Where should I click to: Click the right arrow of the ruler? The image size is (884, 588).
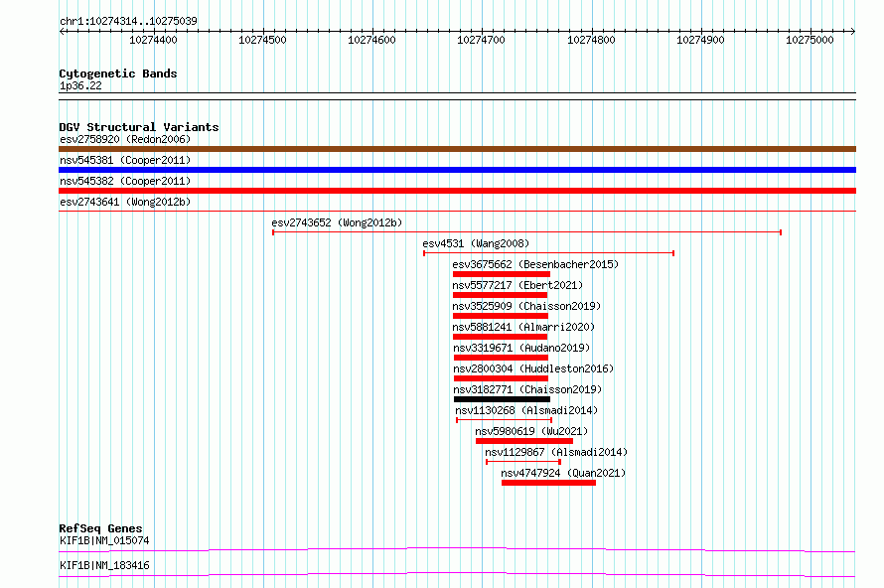point(852,31)
